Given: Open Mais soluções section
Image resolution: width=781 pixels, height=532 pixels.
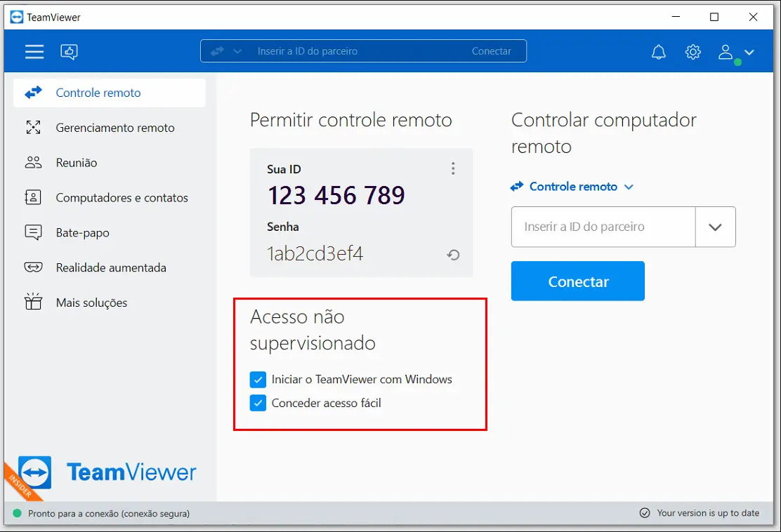Looking at the screenshot, I should click(x=110, y=302).
